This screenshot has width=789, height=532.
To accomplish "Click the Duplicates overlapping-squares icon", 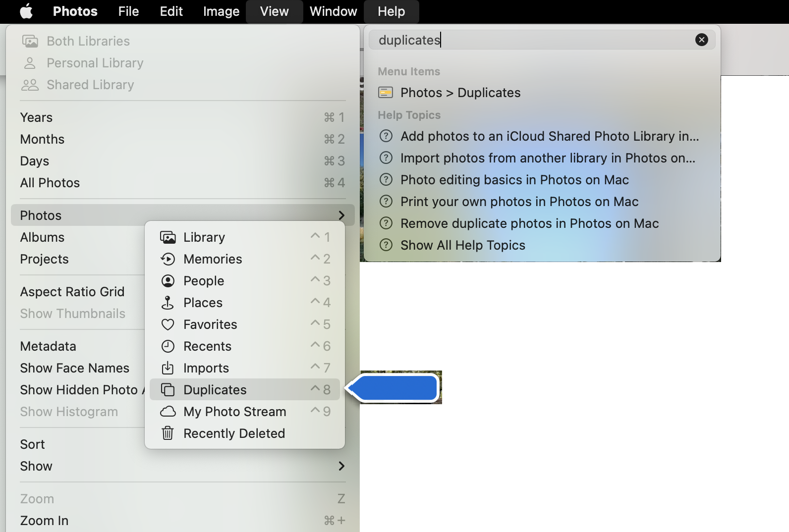I will [168, 390].
